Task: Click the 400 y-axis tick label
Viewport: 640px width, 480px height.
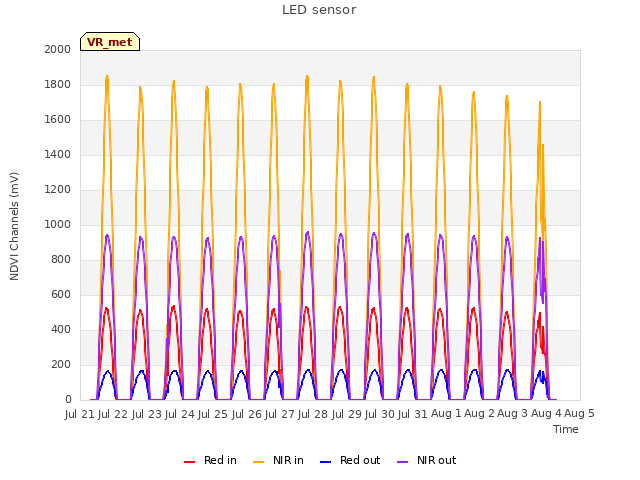Action: pyautogui.click(x=61, y=330)
